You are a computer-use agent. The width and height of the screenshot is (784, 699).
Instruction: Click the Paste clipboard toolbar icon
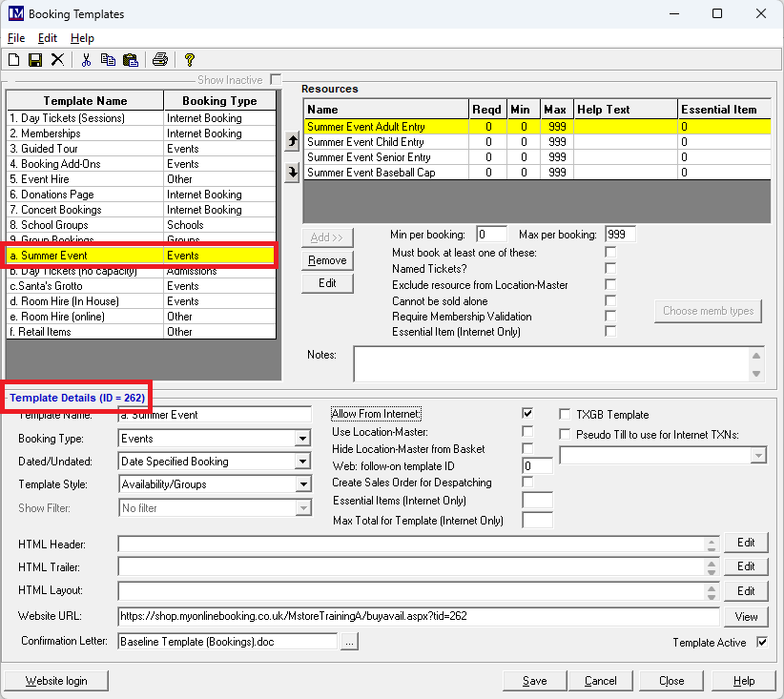pos(130,59)
